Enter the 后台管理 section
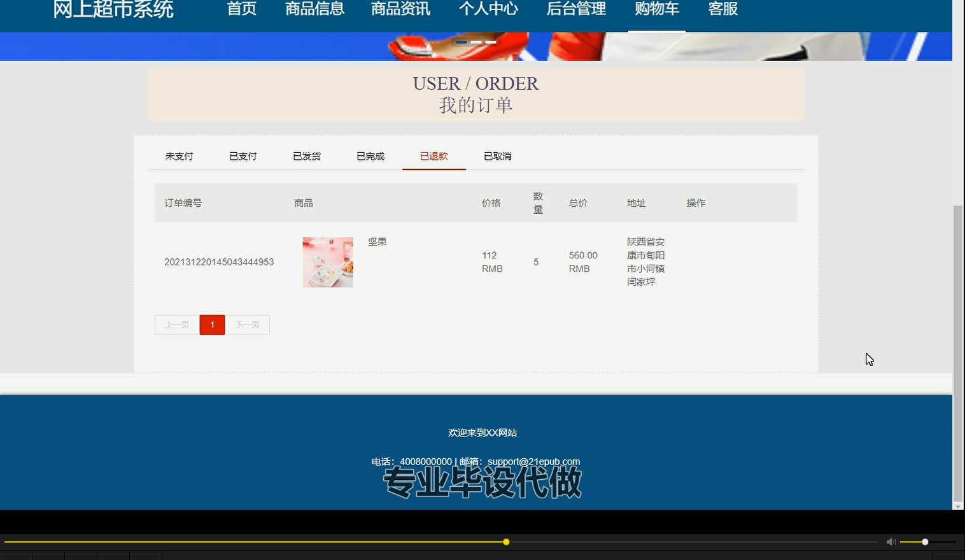 pos(575,9)
